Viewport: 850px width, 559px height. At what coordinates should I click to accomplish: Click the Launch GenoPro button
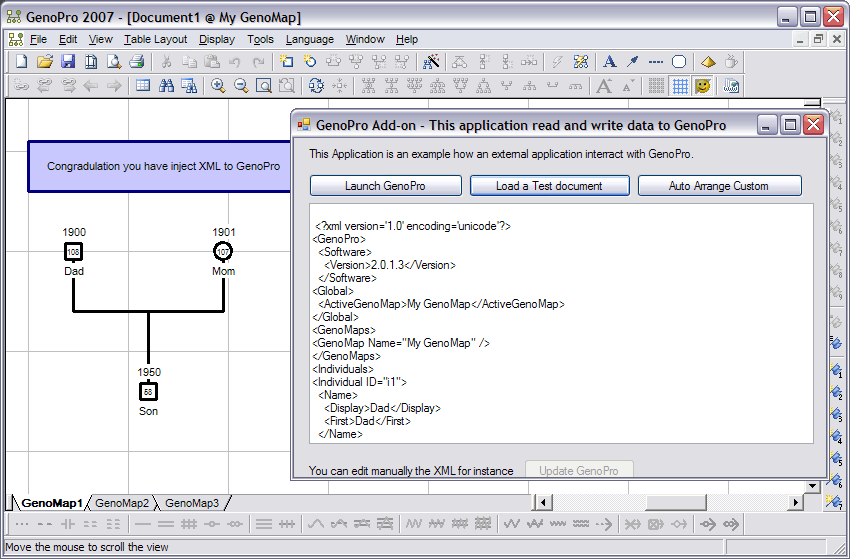tap(385, 185)
